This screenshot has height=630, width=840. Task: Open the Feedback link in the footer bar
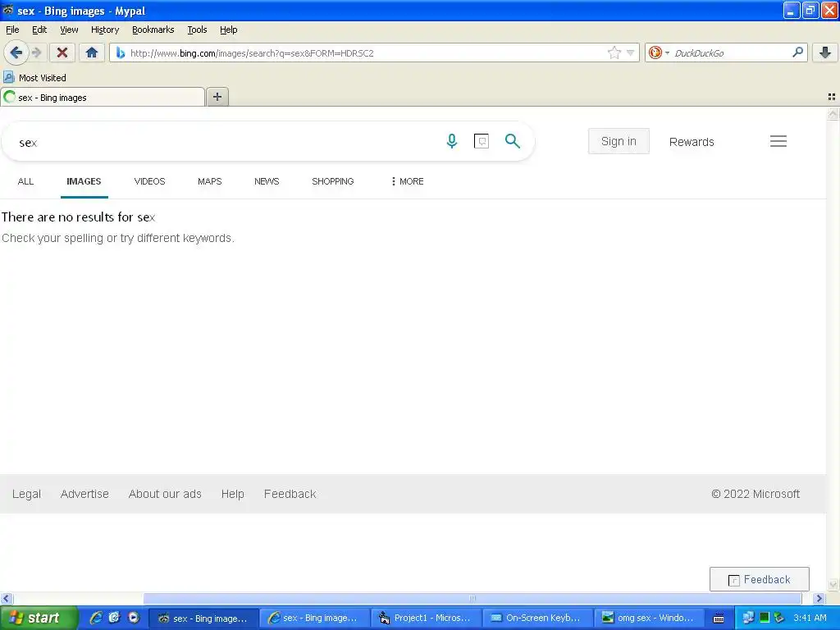290,494
